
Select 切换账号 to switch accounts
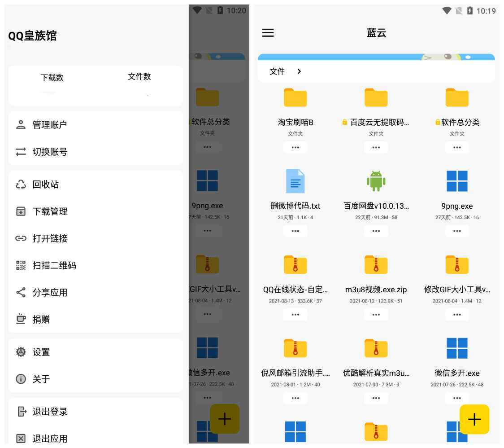pyautogui.click(x=50, y=152)
